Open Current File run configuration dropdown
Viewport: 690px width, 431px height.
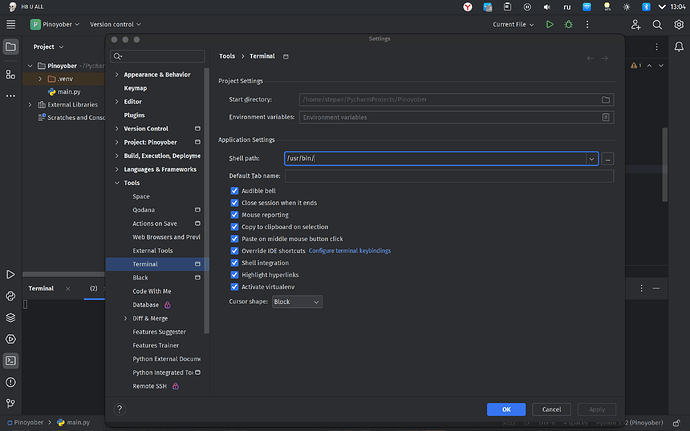[513, 24]
